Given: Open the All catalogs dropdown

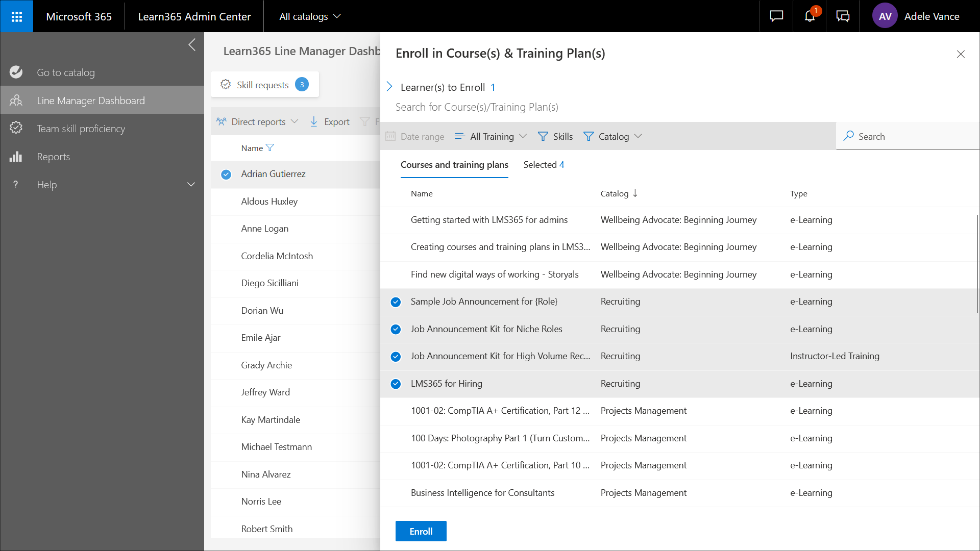Looking at the screenshot, I should 310,16.
